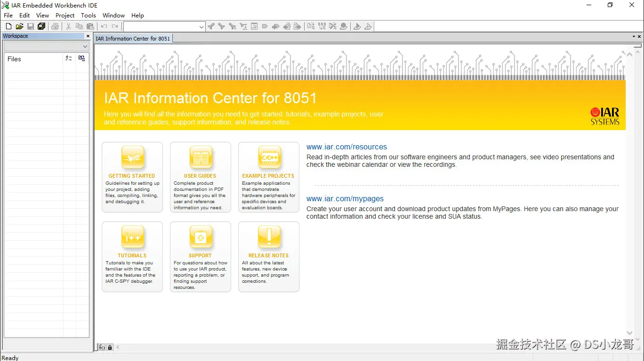Open the Getting Started tile

(x=132, y=177)
